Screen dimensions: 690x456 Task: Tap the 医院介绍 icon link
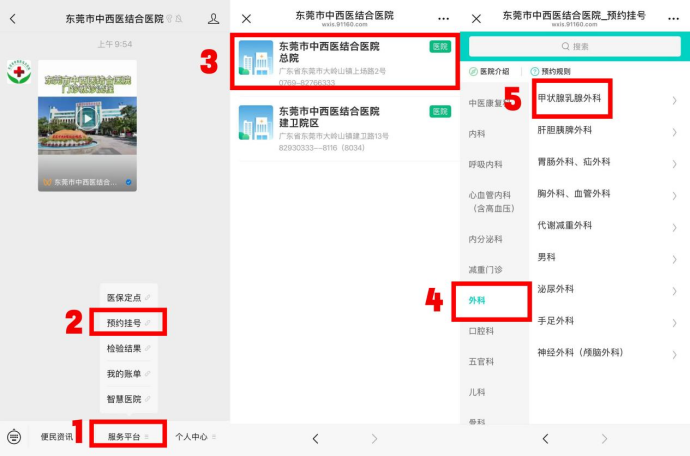pos(473,72)
